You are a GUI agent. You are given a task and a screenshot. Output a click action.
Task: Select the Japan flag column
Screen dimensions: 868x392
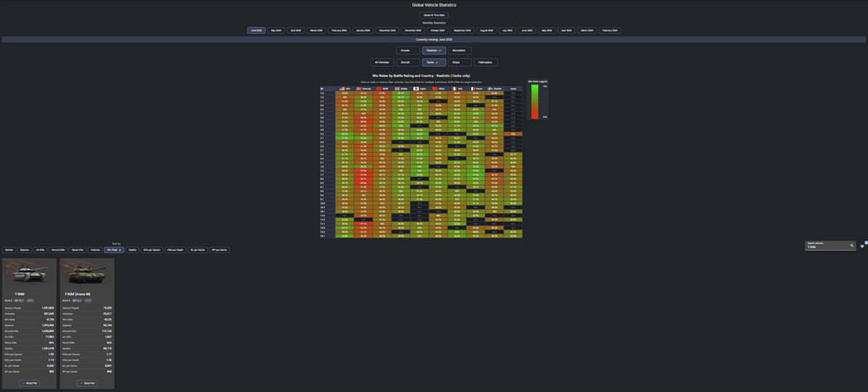coord(419,88)
